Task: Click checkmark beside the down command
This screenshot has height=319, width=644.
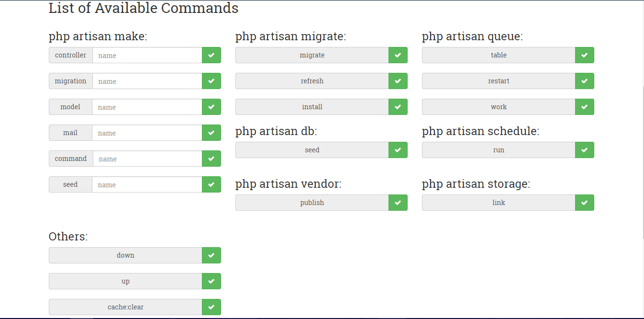Action: point(211,255)
